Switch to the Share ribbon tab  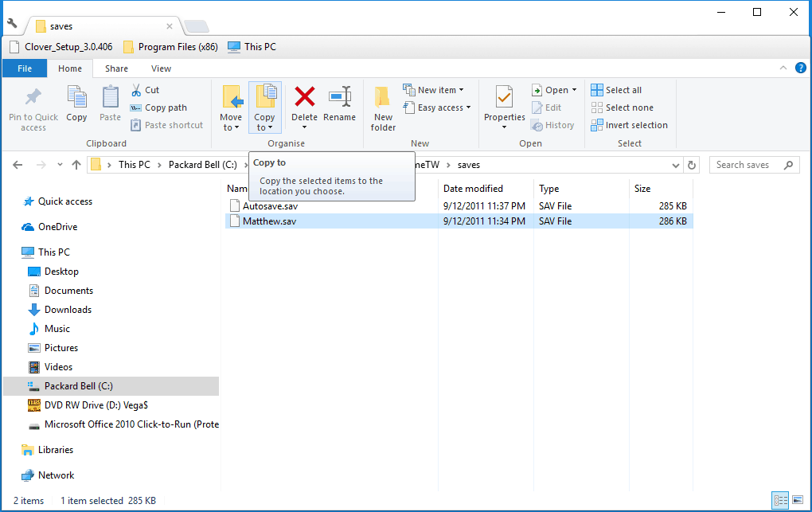116,68
